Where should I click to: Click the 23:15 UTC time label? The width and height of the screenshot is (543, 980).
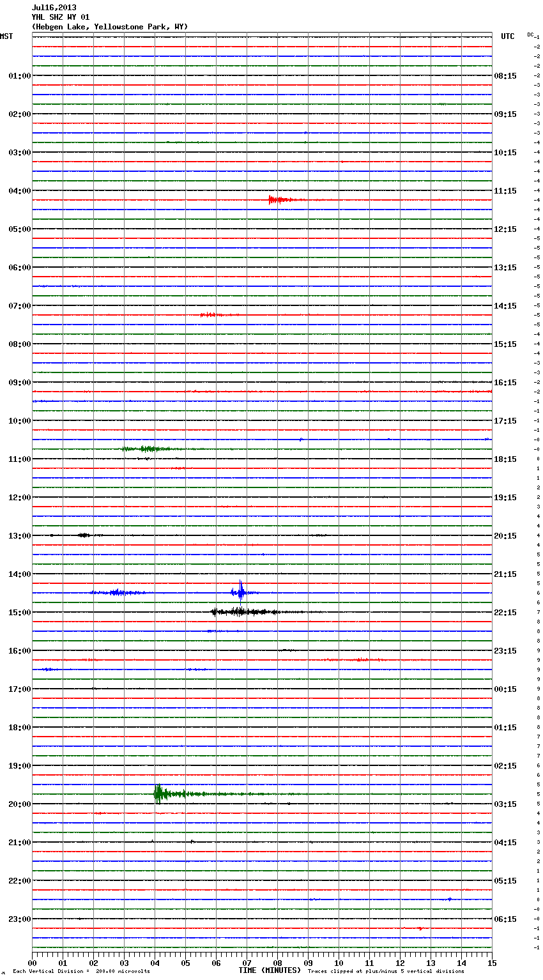pyautogui.click(x=505, y=651)
